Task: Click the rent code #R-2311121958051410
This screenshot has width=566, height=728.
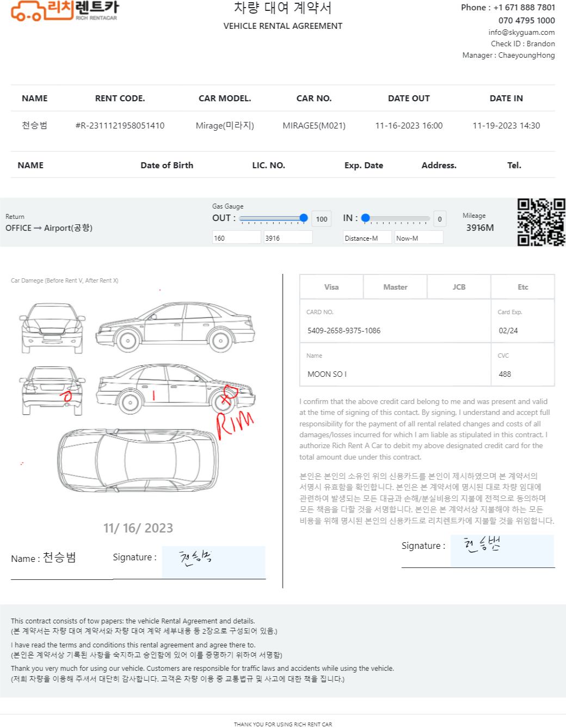Action: click(120, 126)
